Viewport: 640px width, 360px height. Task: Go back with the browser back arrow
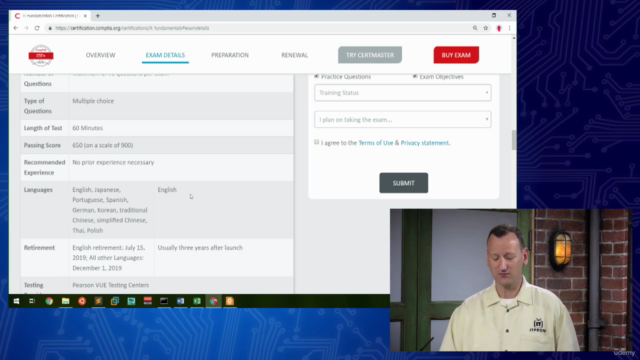pos(16,28)
